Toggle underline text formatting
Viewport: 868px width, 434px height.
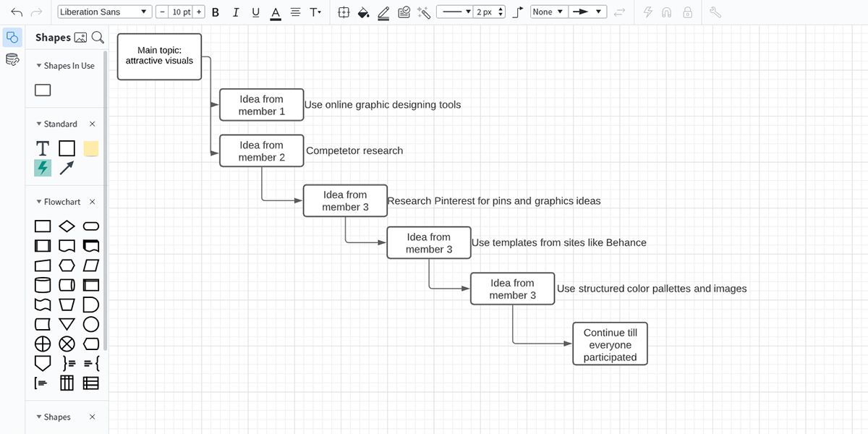tap(255, 12)
